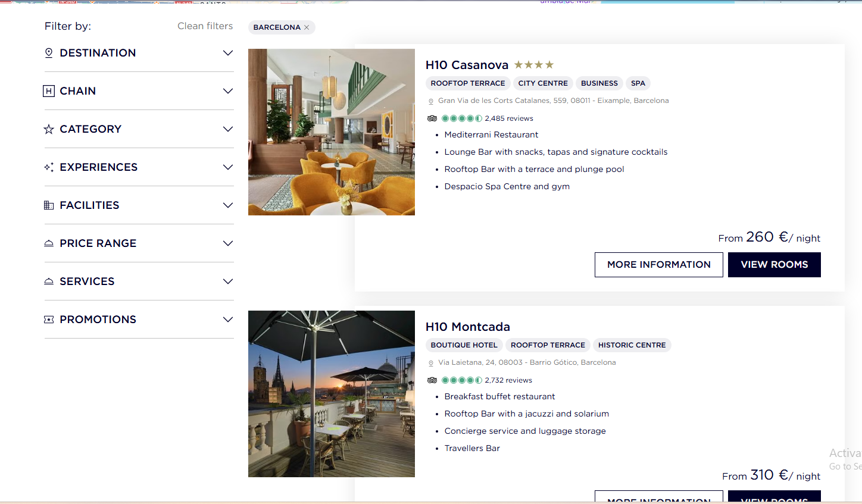This screenshot has height=504, width=862.
Task: Click the 310 € per night price
Action: [771, 475]
